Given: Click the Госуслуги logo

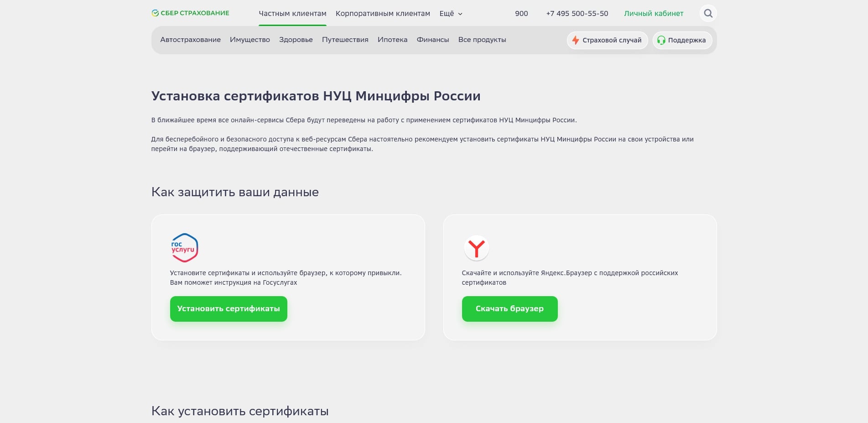Looking at the screenshot, I should (184, 248).
